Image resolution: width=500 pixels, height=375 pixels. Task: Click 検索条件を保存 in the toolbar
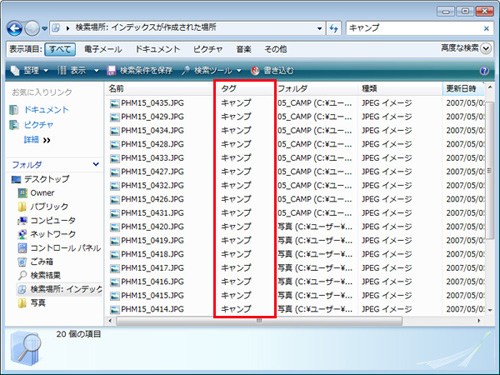[140, 71]
